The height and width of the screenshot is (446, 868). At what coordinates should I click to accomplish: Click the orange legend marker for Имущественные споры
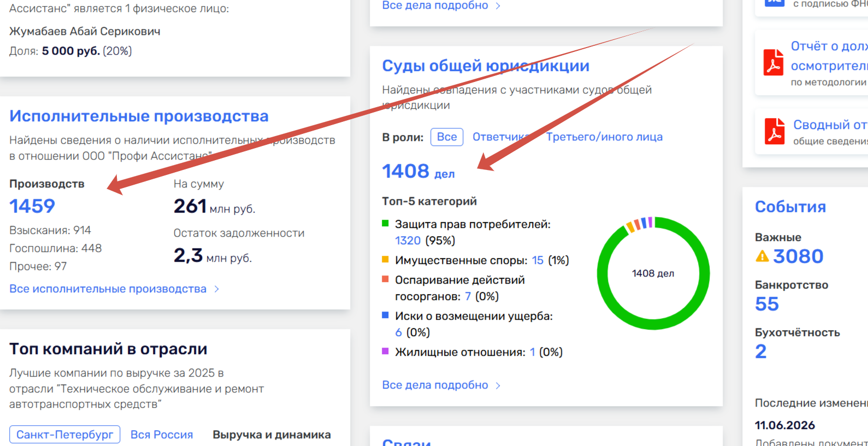385,259
